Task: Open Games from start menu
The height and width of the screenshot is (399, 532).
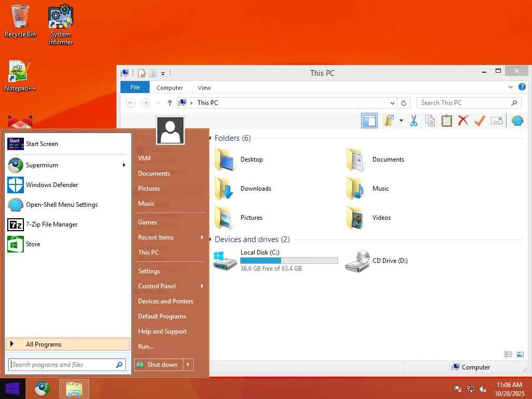Action: pyautogui.click(x=171, y=222)
